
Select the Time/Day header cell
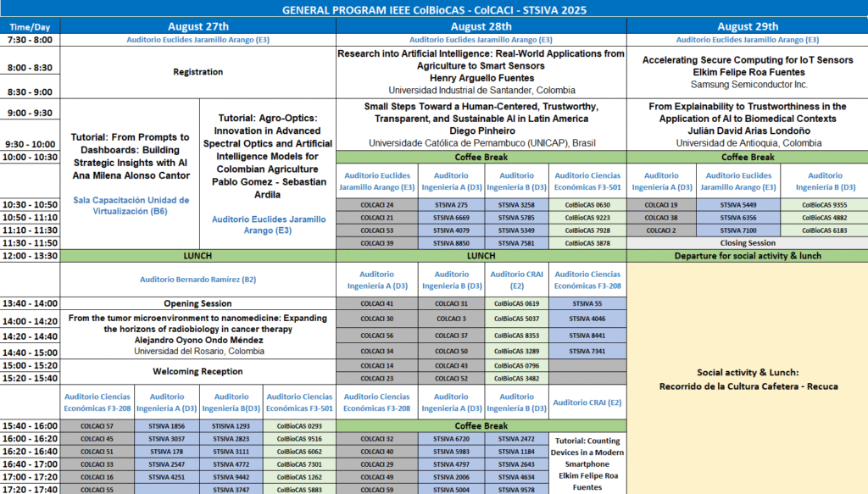[30, 26]
